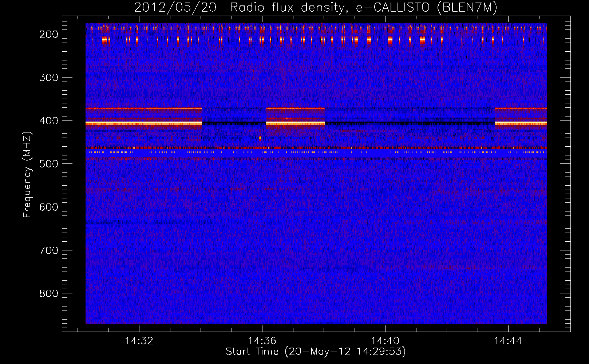Viewport: 589px width, 364px height.
Task: Click the 14:40 time tick label
Action: [385, 341]
